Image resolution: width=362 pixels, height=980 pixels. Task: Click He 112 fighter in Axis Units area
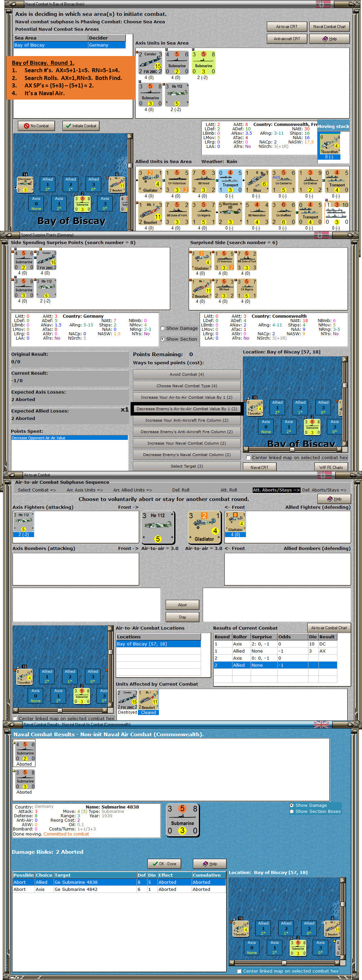(177, 95)
